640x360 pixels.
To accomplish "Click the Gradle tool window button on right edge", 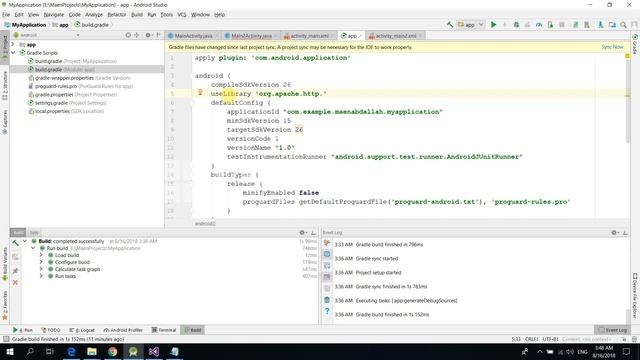I will click(635, 44).
